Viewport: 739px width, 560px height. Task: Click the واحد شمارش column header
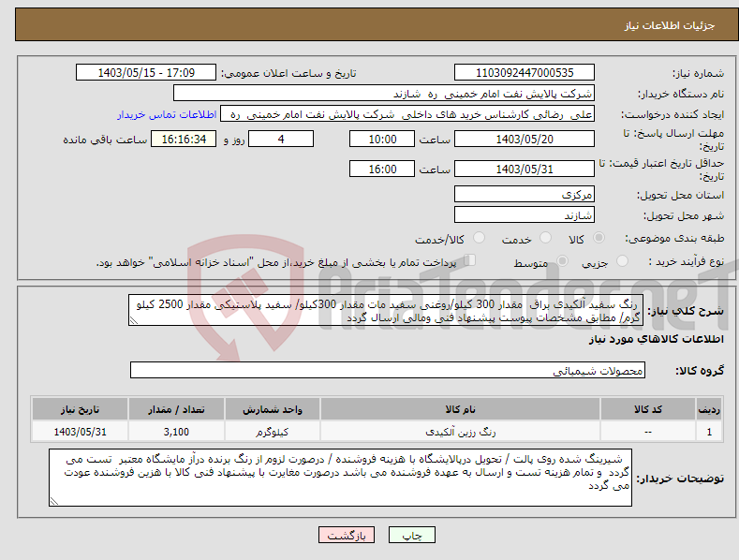click(273, 409)
